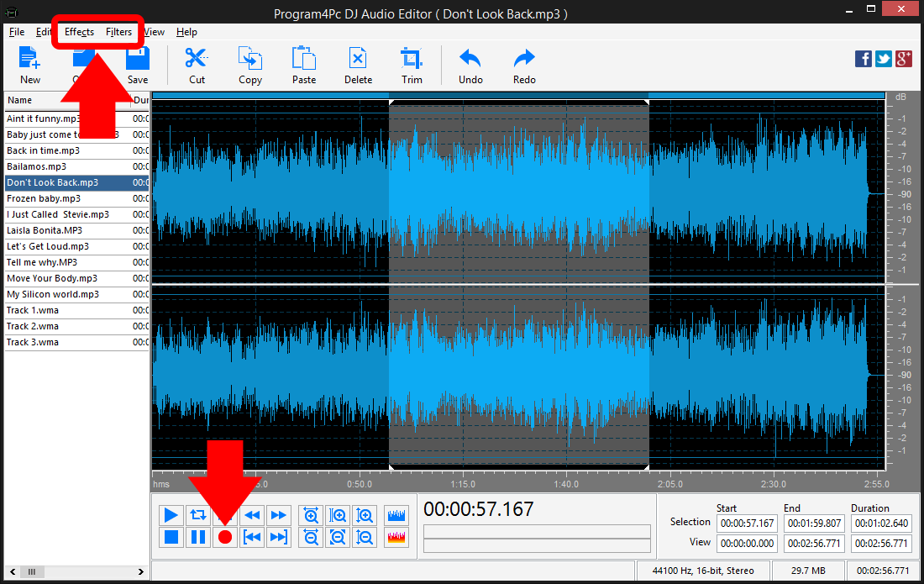
Task: Edit the Selection Start time field
Action: [748, 522]
